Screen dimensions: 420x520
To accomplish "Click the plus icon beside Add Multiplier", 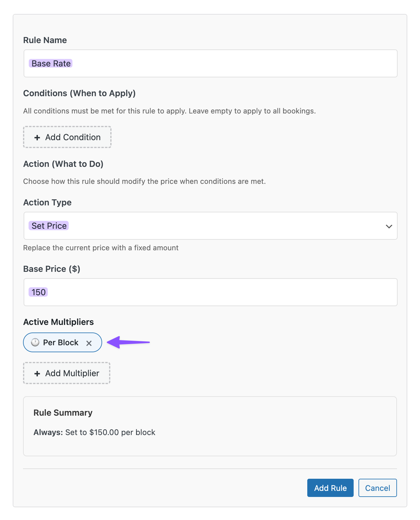I will coord(37,373).
